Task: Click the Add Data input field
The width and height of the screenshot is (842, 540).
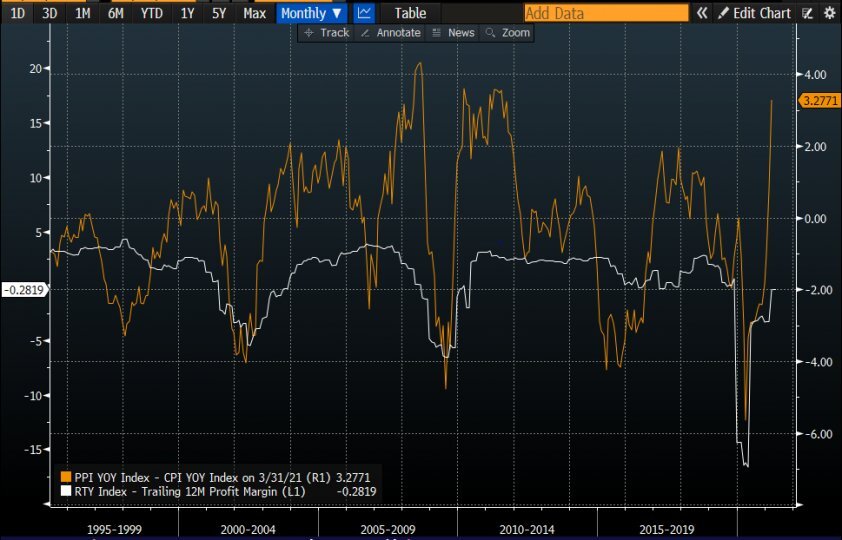Action: 606,13
